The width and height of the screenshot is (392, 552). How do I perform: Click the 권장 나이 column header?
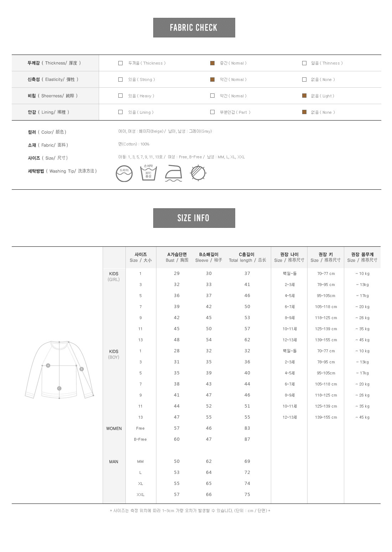pos(289,257)
